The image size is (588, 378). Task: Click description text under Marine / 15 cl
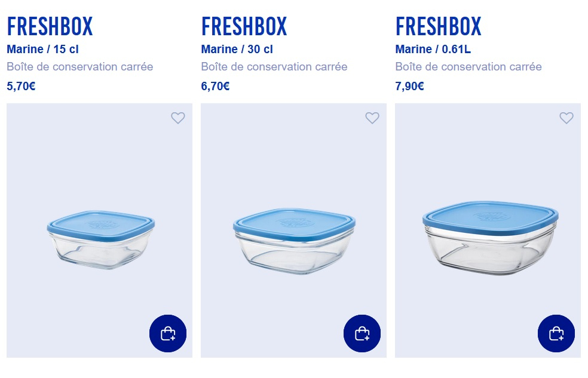pyautogui.click(x=80, y=67)
